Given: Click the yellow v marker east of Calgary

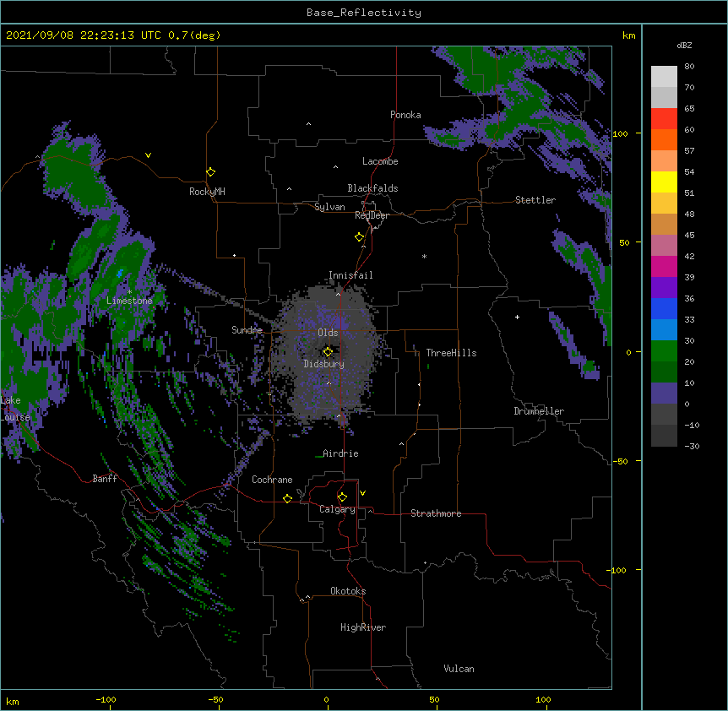Looking at the screenshot, I should pos(362,493).
